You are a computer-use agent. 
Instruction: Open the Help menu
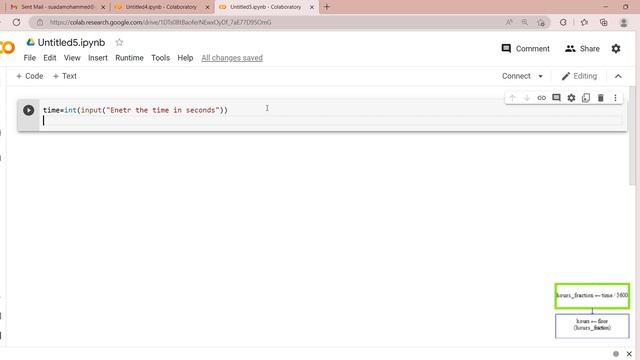(x=185, y=58)
